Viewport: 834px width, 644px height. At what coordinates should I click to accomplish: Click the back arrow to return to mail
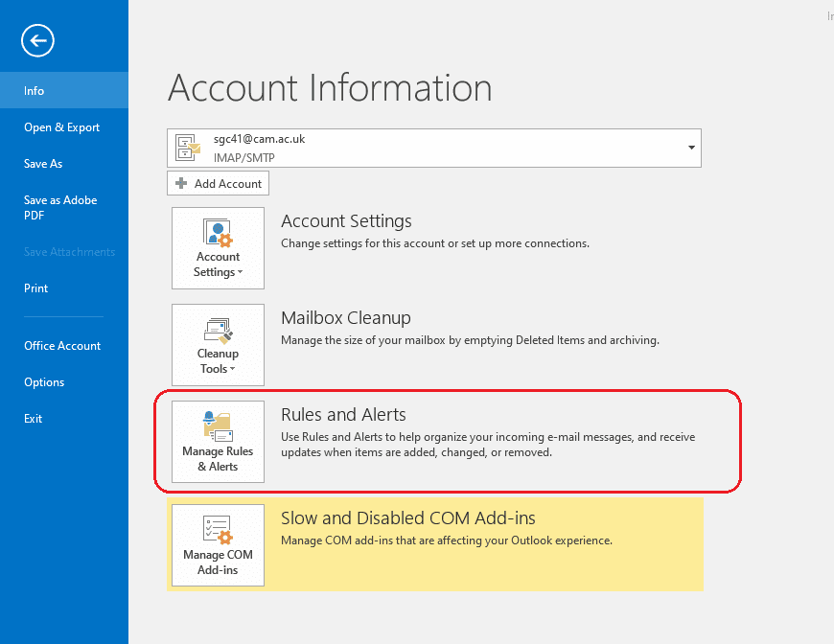point(36,40)
